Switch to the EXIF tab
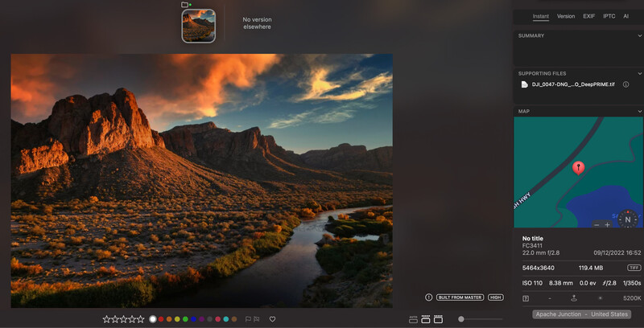The width and height of the screenshot is (644, 328). click(590, 16)
